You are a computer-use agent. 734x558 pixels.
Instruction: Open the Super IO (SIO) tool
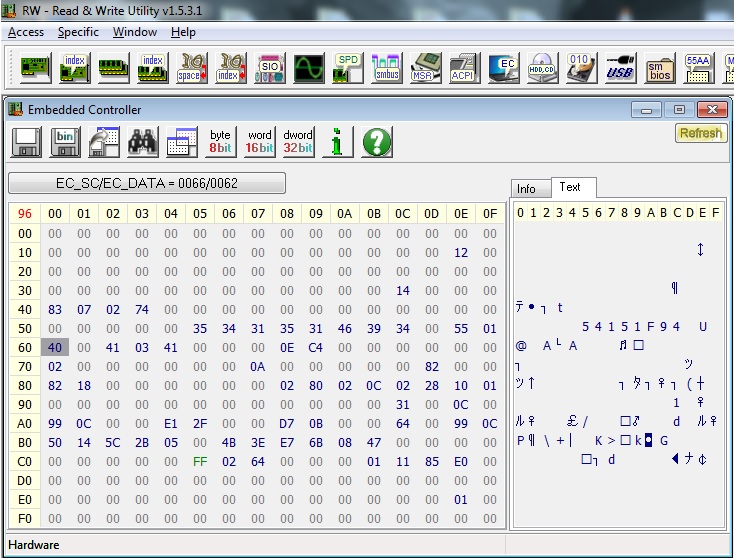click(270, 68)
